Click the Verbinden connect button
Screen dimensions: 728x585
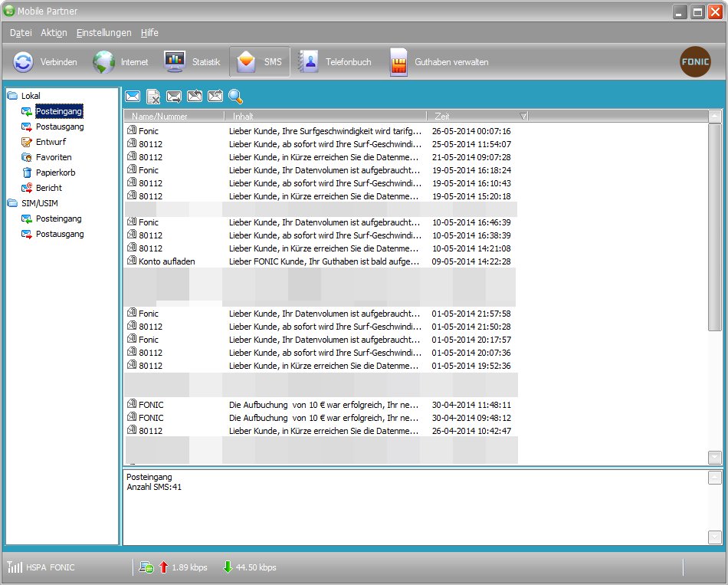[x=45, y=62]
